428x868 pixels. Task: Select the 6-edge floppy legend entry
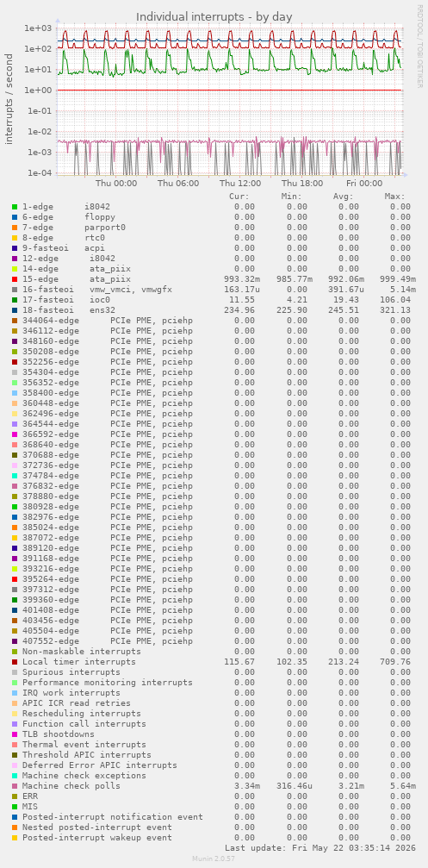click(69, 217)
